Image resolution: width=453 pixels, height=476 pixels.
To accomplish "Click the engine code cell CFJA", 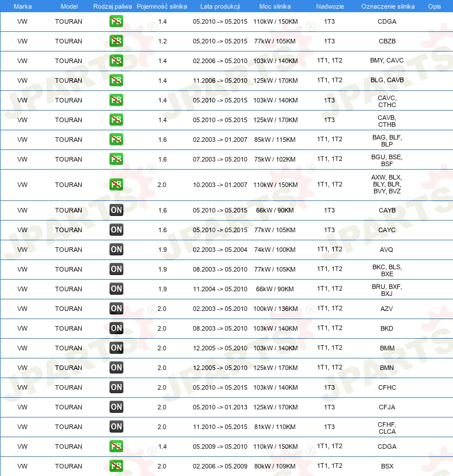I will click(x=387, y=407).
